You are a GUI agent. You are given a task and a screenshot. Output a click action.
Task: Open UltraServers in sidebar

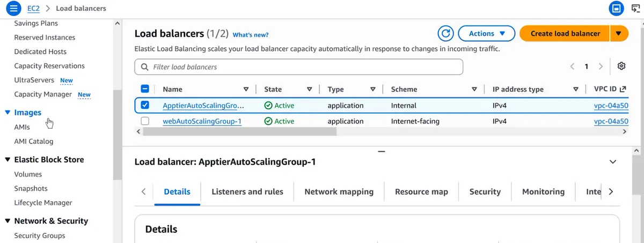34,80
